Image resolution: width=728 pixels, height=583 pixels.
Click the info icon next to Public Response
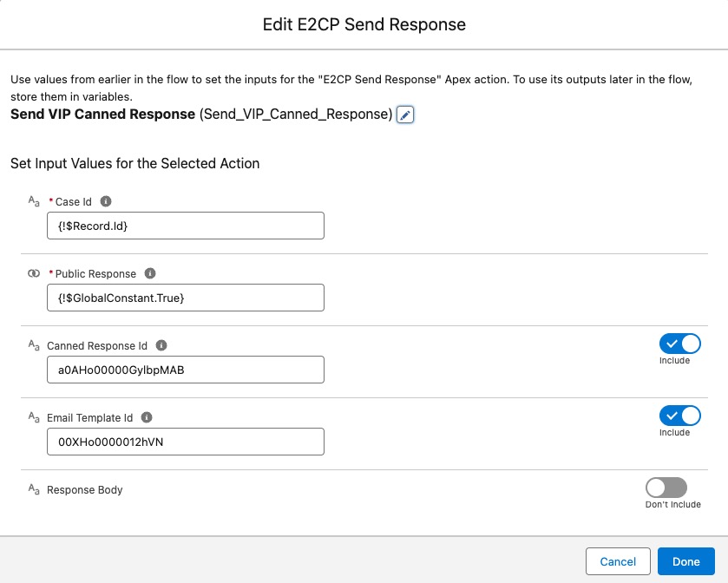(150, 273)
